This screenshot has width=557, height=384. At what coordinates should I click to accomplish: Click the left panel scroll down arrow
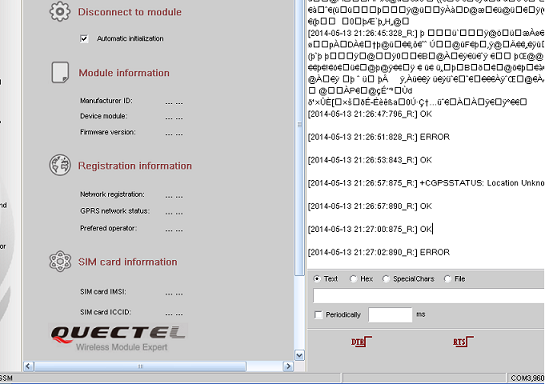[299, 355]
